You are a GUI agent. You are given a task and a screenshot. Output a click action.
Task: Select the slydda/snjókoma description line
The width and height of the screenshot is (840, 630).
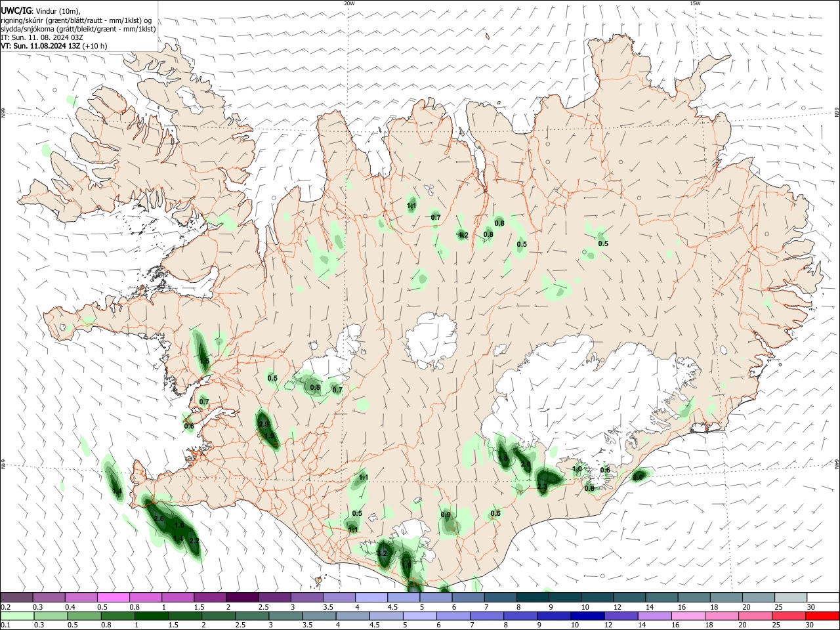(78, 29)
